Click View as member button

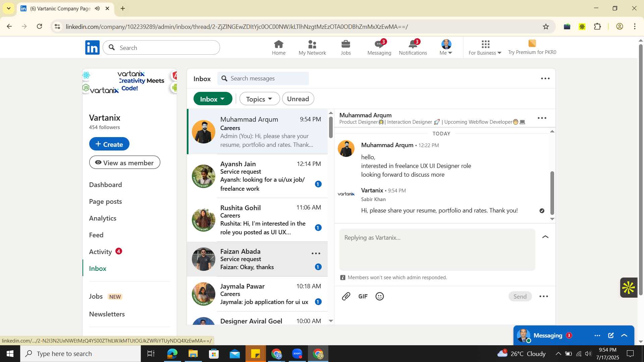tap(125, 163)
